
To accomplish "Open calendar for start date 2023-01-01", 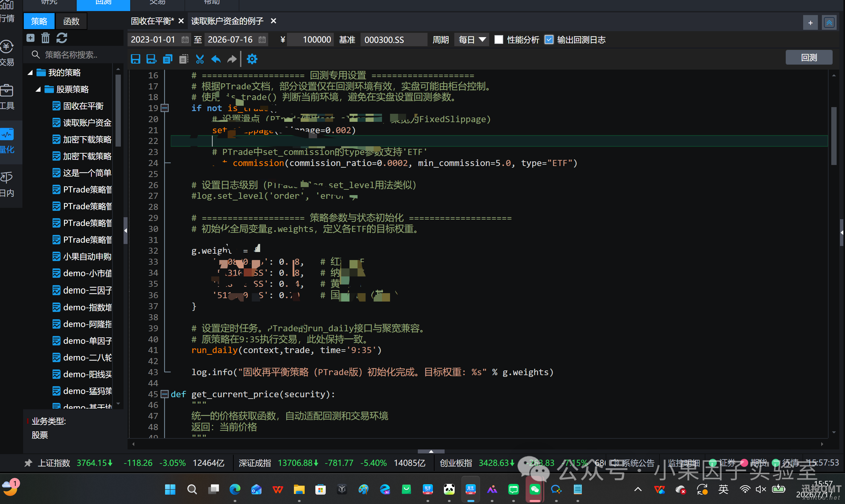I will point(185,40).
